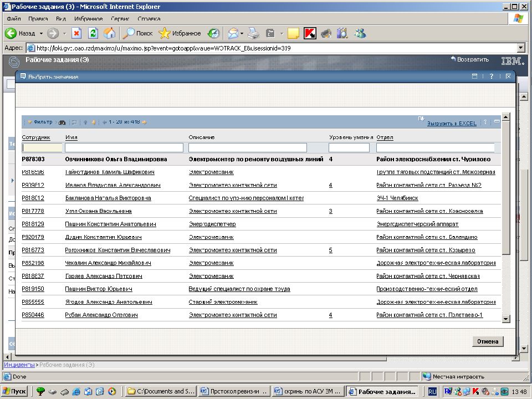Click the table list scroll up arrow
Viewport: 532px width, 399px height.
click(x=506, y=117)
